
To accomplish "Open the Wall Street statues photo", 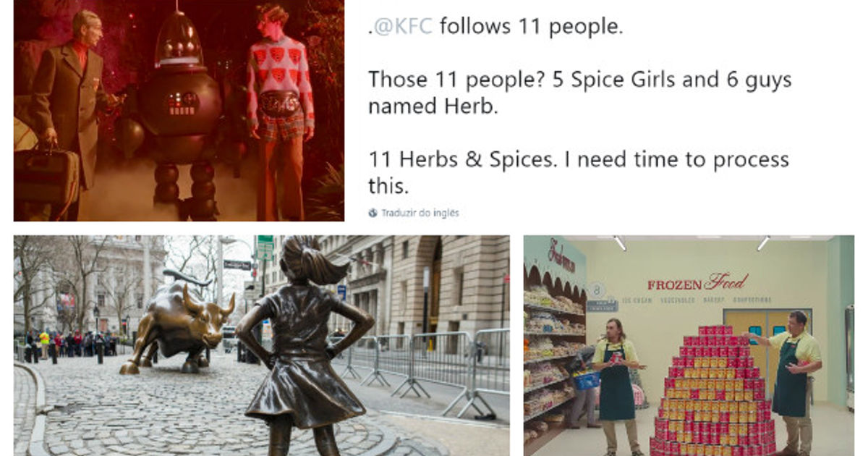I will (261, 345).
